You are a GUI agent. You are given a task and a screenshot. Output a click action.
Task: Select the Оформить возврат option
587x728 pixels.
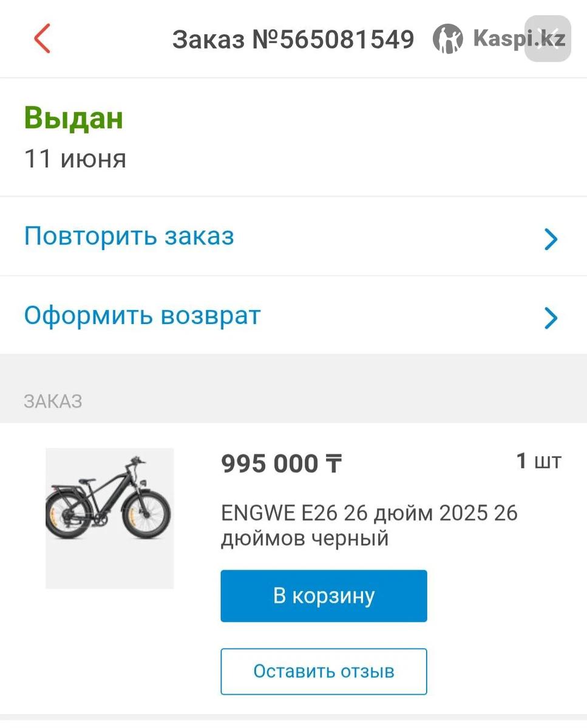point(142,315)
